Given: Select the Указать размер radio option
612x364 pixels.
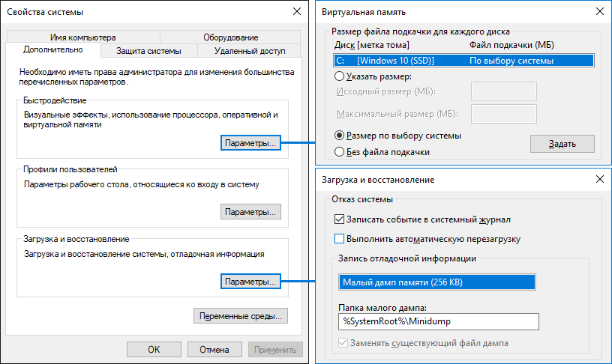Looking at the screenshot, I should pos(340,76).
